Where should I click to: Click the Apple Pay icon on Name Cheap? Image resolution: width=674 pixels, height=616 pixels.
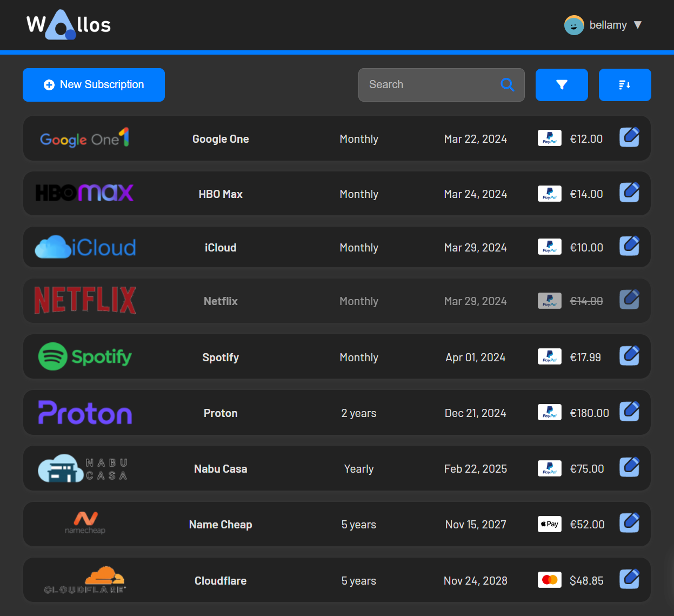(549, 524)
